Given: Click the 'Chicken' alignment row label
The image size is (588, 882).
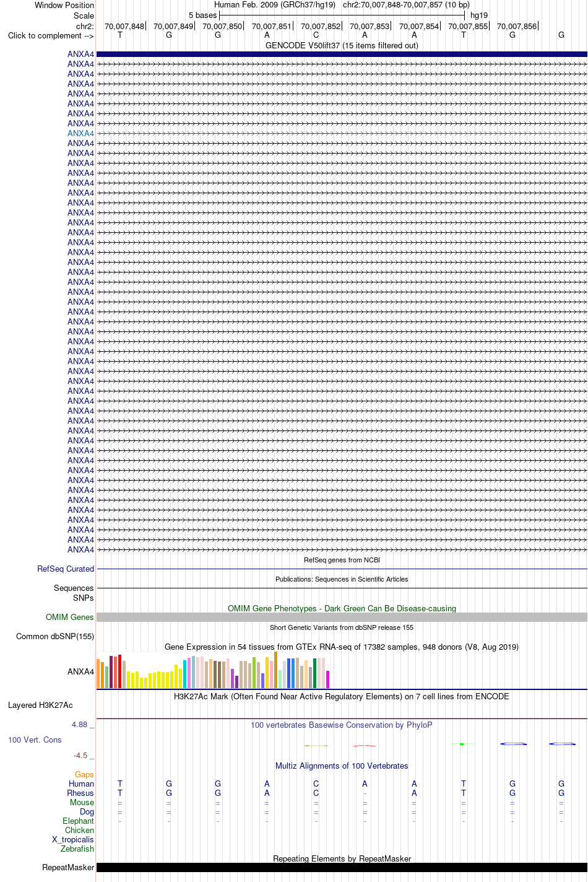Looking at the screenshot, I should click(x=79, y=830).
